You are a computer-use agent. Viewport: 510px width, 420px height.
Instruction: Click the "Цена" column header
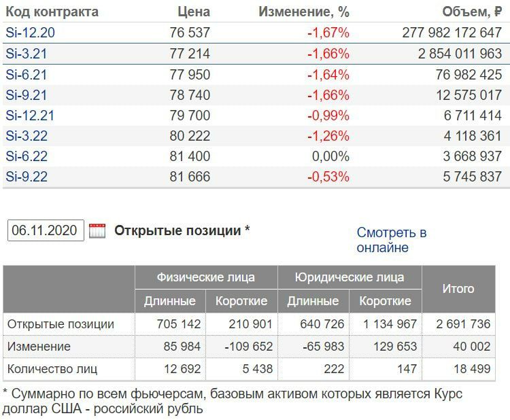[x=194, y=12]
